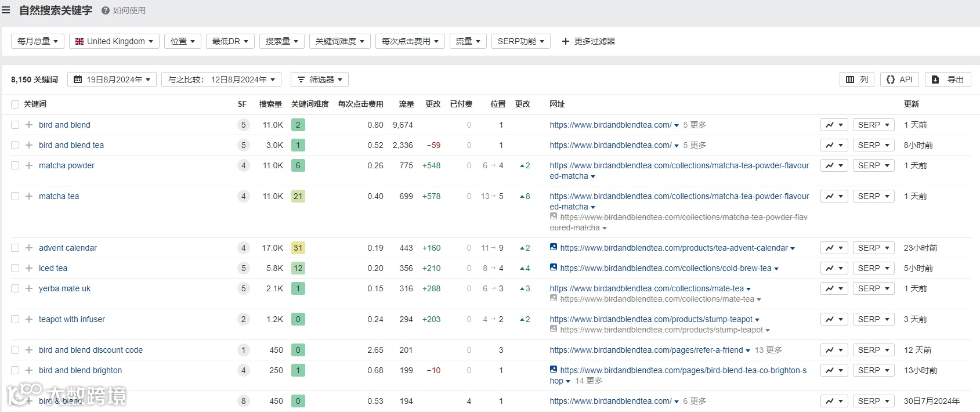980x412 pixels.
Task: Check the 'yerba mate uk' row checkbox
Action: click(15, 288)
